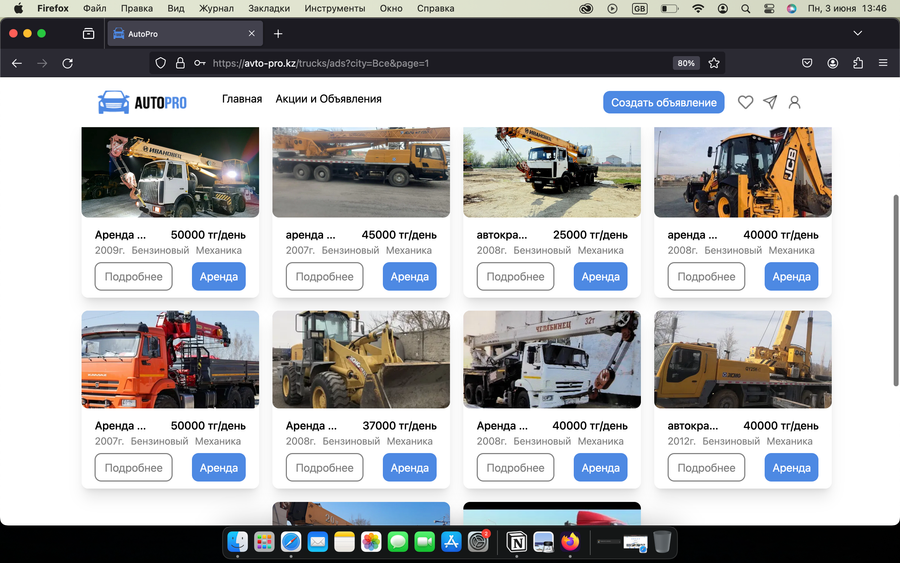Viewport: 900px width, 563px height.
Task: Launch Finder from the dock
Action: click(x=237, y=541)
